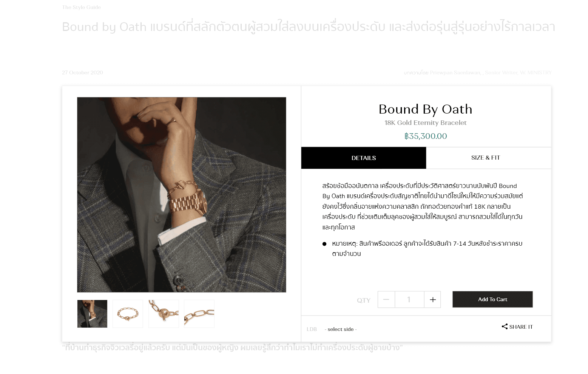Click the 18K Gold Eternity Bracelet name
The height and width of the screenshot is (374, 588).
click(x=426, y=123)
